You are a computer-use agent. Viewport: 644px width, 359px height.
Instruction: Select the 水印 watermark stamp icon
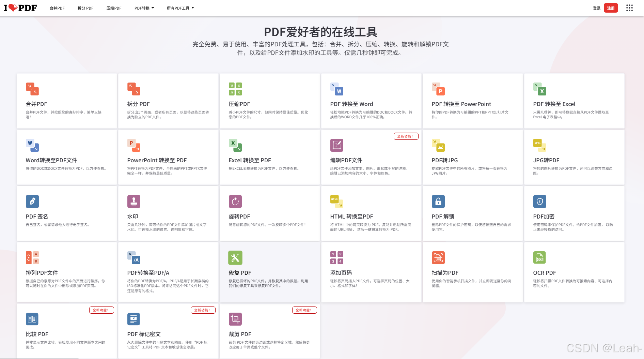pos(134,201)
